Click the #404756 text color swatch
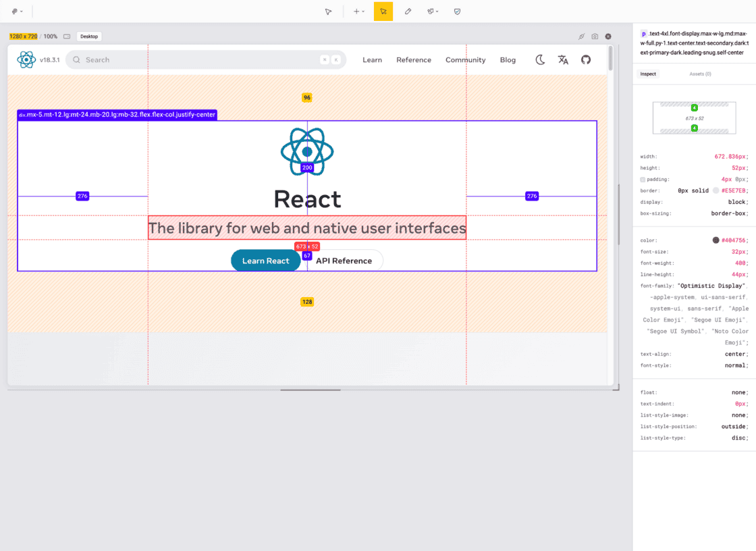Image resolution: width=756 pixels, height=551 pixels. click(715, 240)
